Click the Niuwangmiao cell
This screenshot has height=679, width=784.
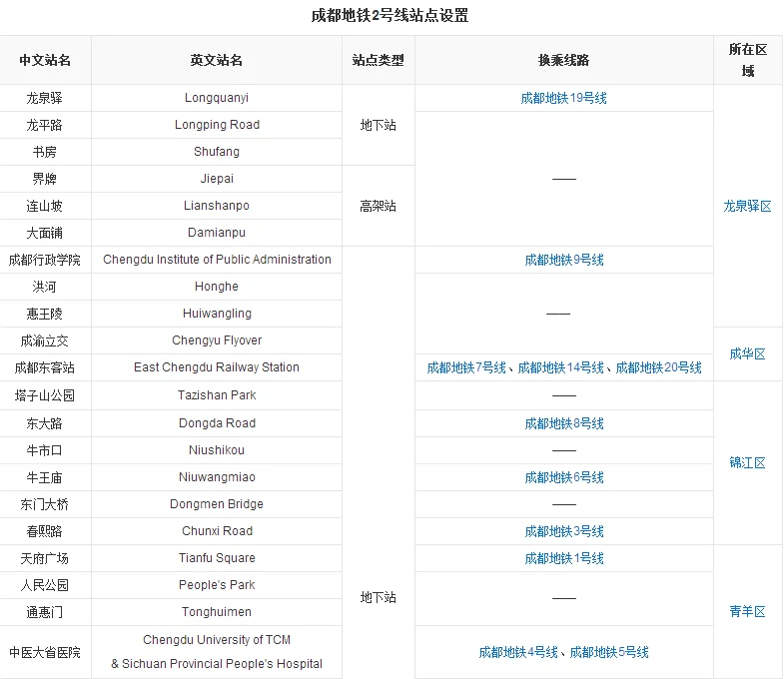(217, 478)
